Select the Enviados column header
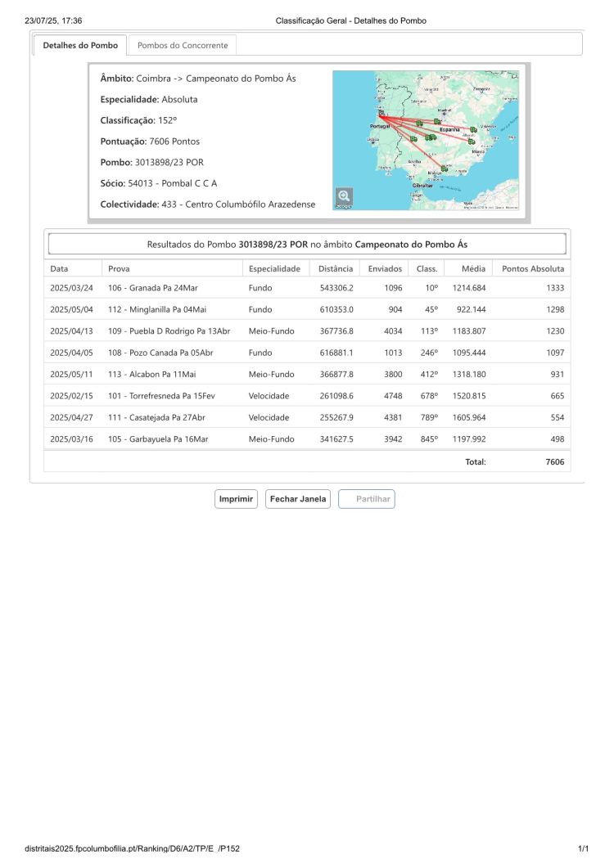Screen dimensions: 614x868 [385, 268]
